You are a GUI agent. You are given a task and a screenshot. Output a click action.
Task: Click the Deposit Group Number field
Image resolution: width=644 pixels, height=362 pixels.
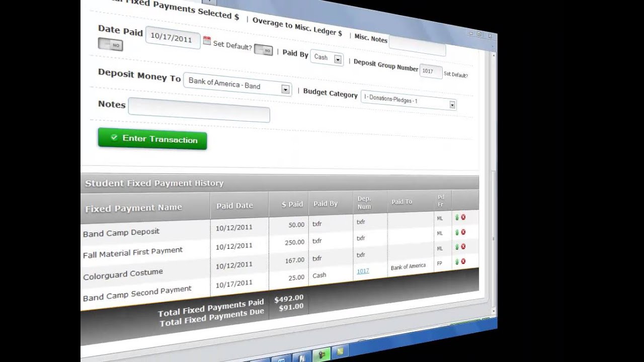[431, 71]
